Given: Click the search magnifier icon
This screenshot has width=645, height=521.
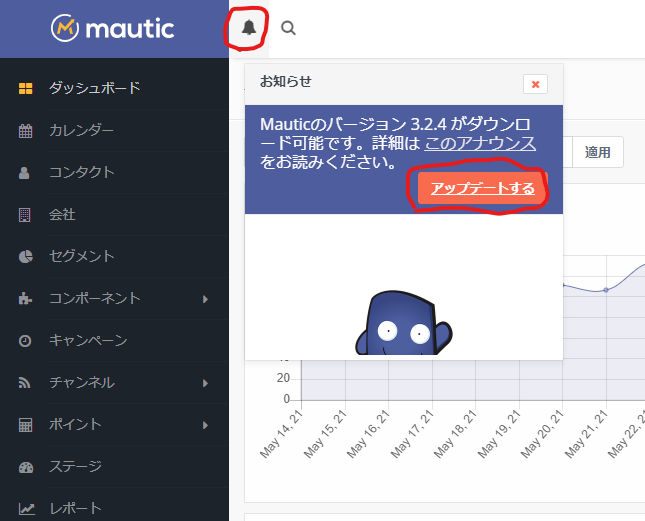Looking at the screenshot, I should [289, 28].
